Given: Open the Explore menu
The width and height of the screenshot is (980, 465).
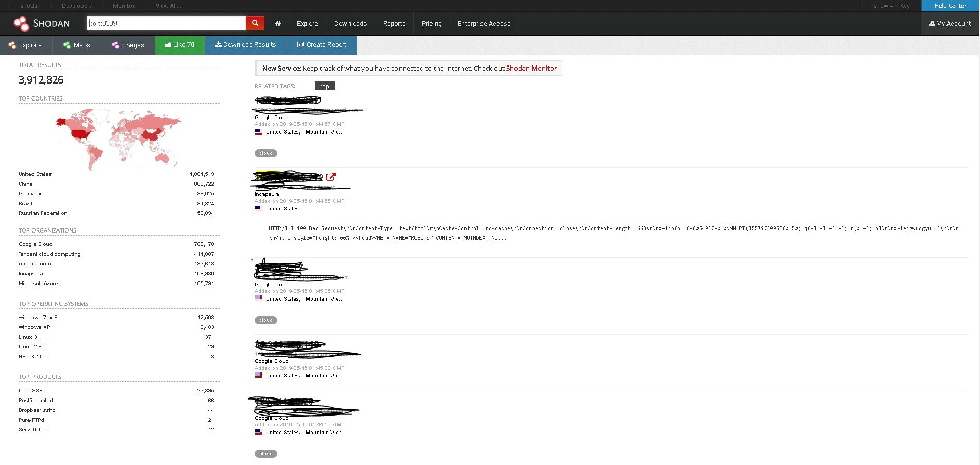Looking at the screenshot, I should tap(307, 24).
